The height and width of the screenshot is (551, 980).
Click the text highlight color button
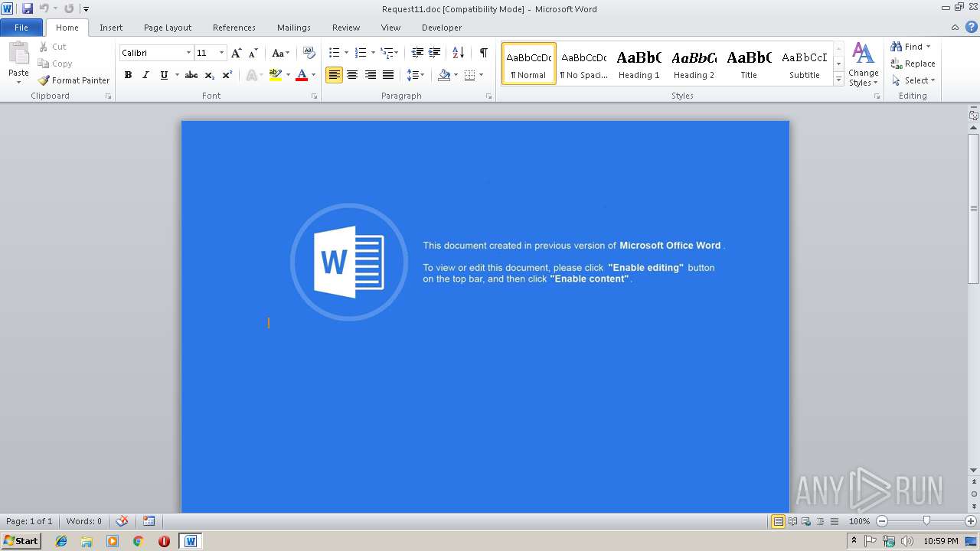point(275,75)
